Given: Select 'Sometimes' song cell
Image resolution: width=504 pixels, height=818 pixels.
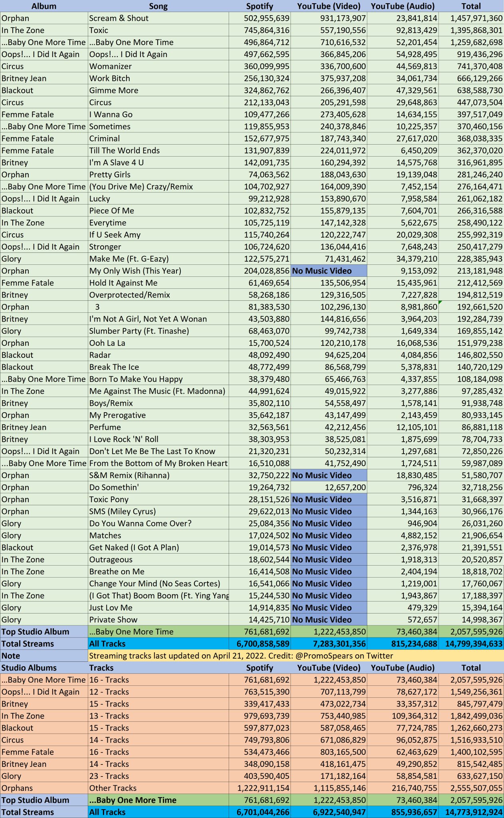Looking at the screenshot, I should click(x=158, y=126).
